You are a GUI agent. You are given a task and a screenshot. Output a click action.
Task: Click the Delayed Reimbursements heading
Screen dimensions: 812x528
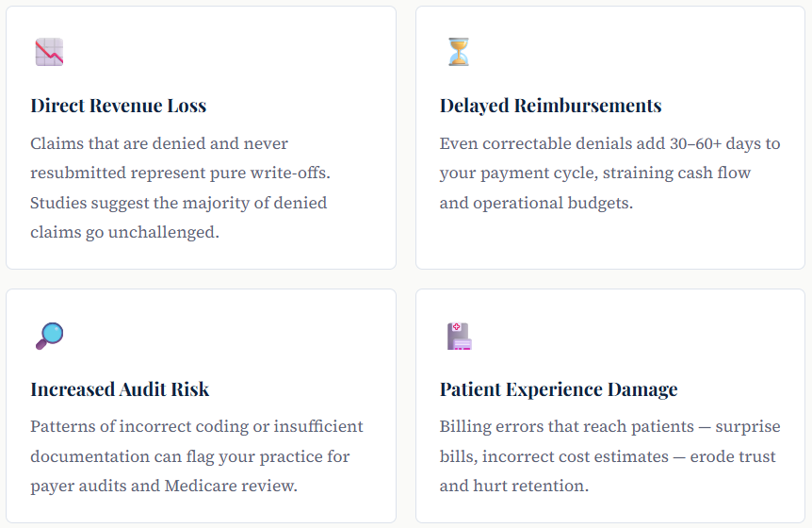click(x=550, y=106)
